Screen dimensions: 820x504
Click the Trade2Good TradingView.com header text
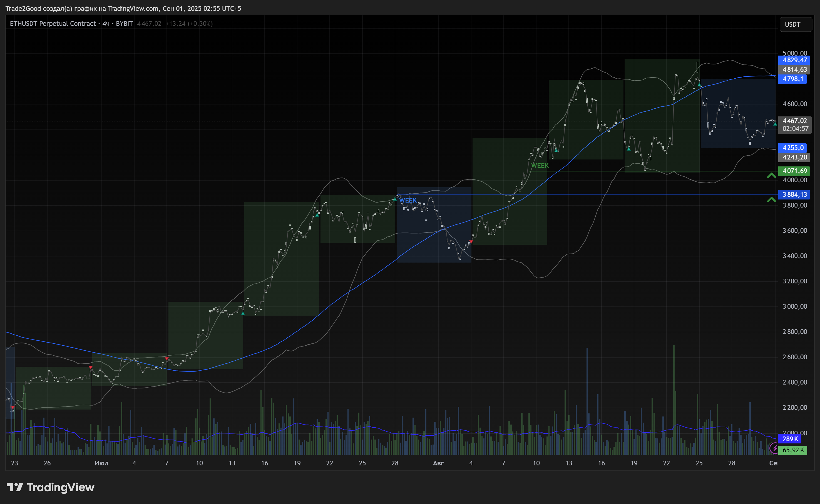coord(123,8)
